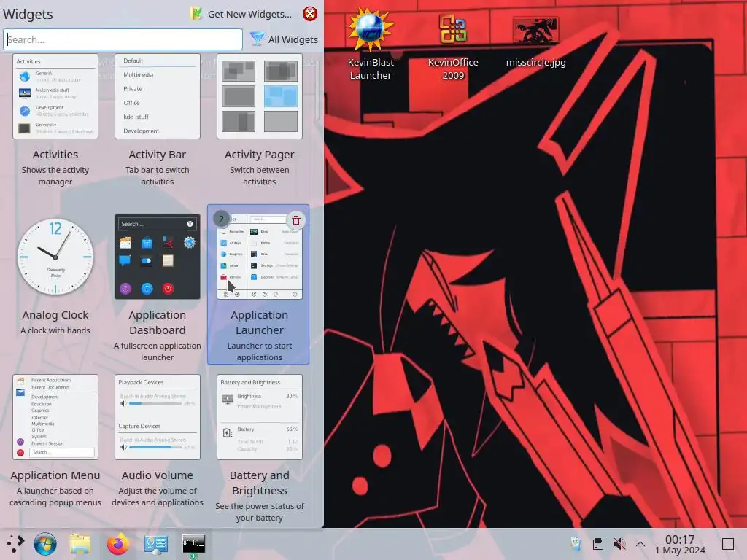Viewport: 747px width, 560px height.
Task: Click the Application Menu title label
Action: (x=55, y=475)
